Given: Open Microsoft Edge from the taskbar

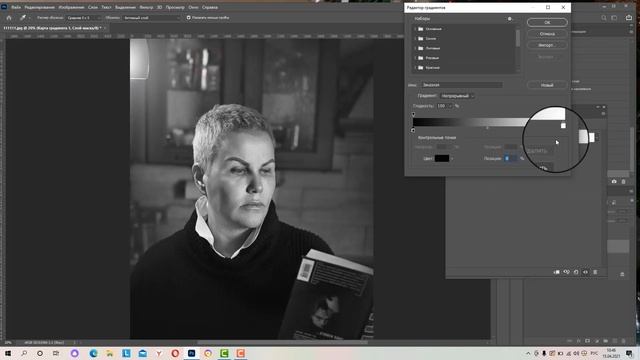Looking at the screenshot, I should pyautogui.click(x=93, y=353).
